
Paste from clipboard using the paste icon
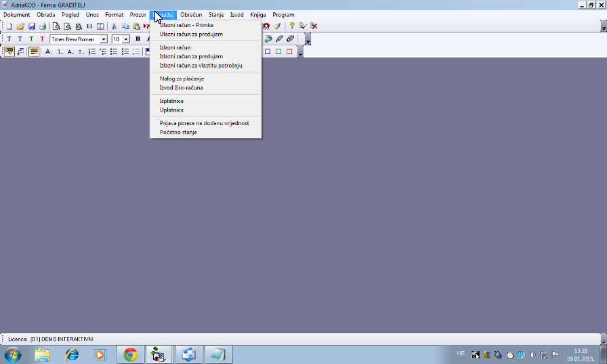pos(136,26)
